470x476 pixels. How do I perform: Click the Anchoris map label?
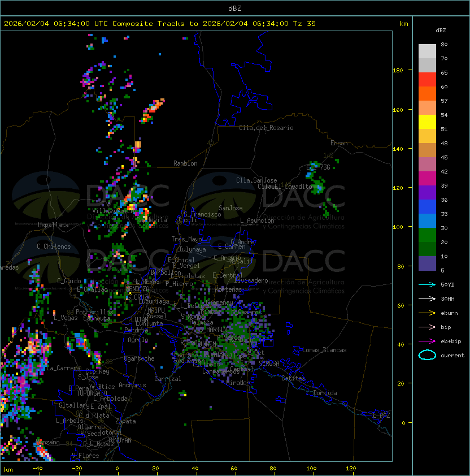pos(132,385)
